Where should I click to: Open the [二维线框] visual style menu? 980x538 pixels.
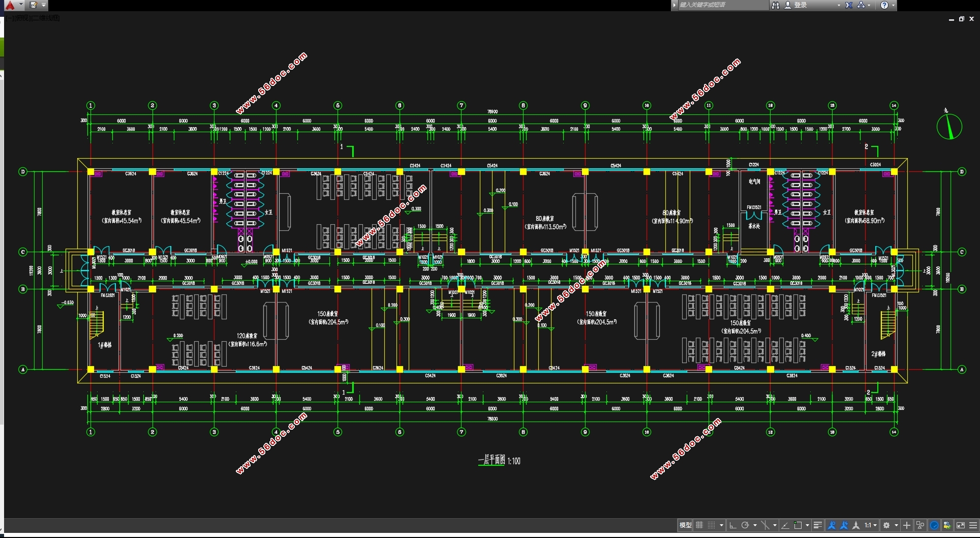click(45, 18)
